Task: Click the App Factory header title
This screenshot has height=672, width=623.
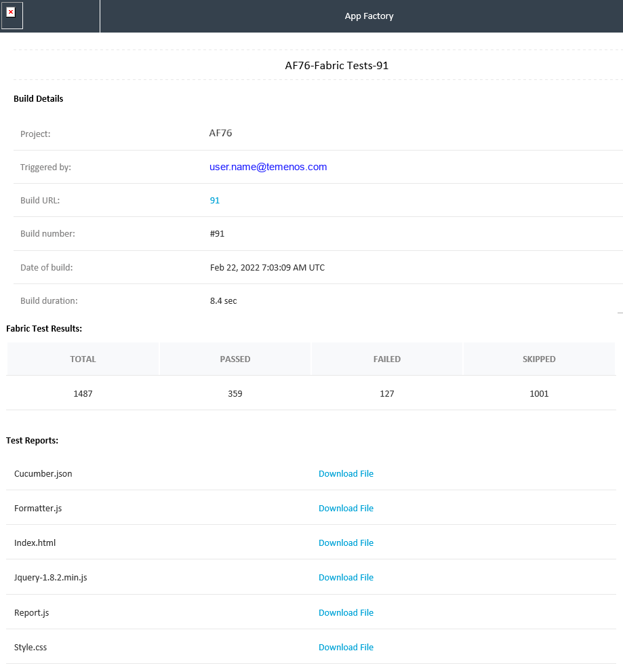Action: [369, 16]
